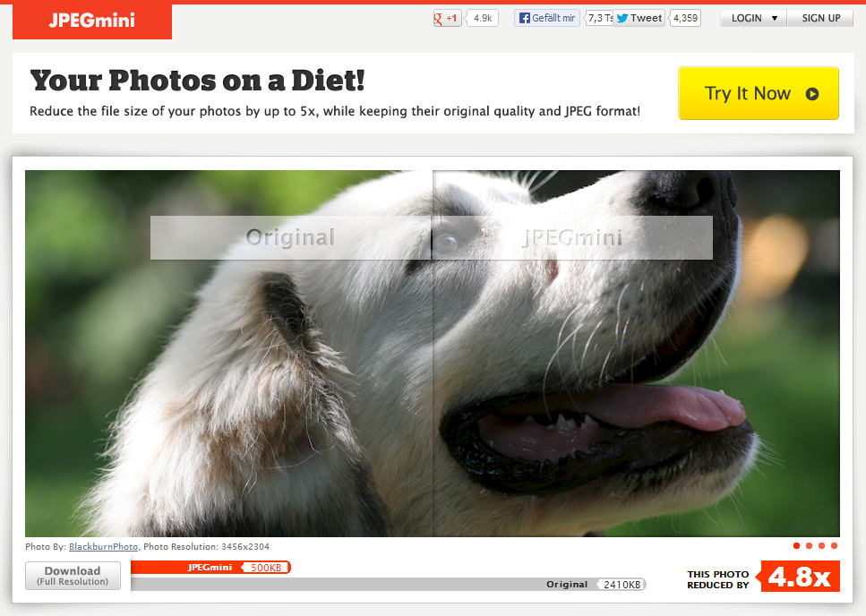Click the Facebook Gefällt mir button

(547, 18)
